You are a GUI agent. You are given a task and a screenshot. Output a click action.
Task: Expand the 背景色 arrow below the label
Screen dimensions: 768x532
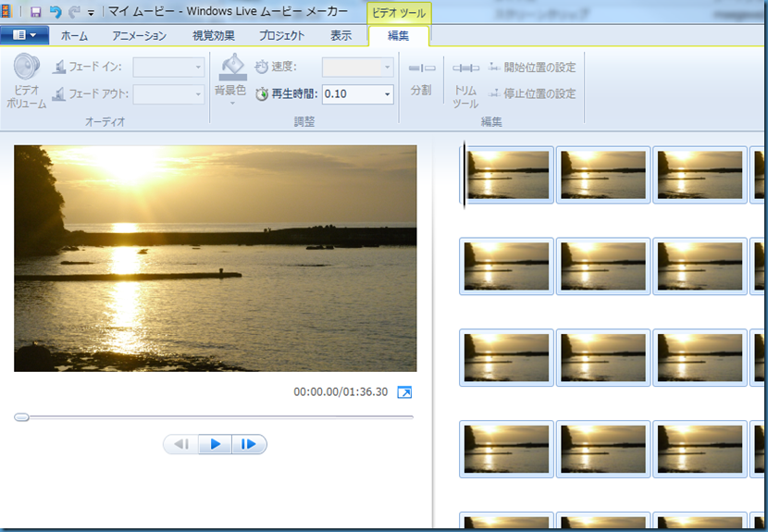232,104
